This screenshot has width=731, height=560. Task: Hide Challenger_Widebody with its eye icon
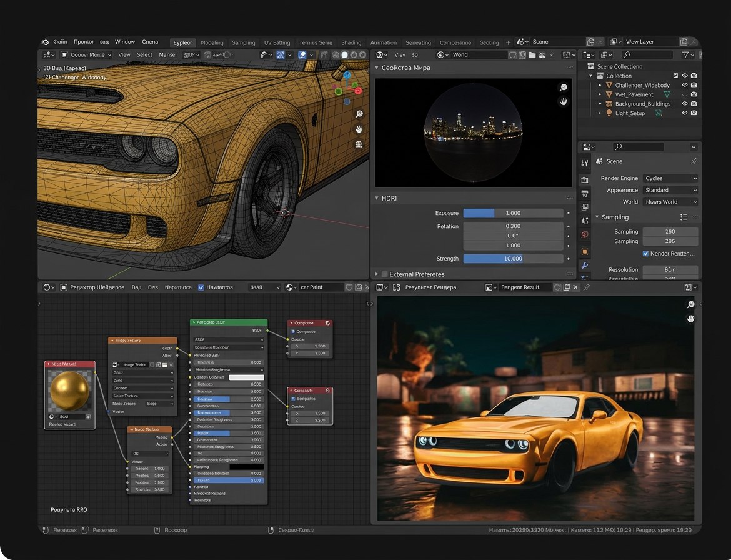684,86
